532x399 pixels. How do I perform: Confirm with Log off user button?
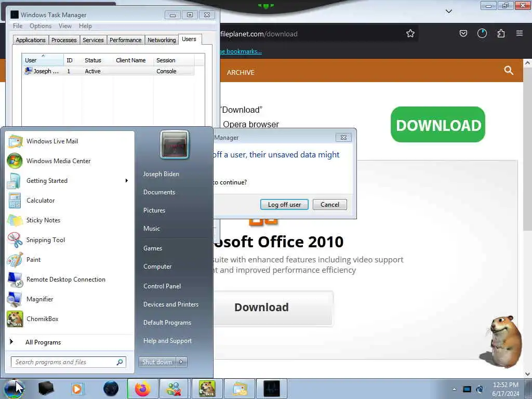click(284, 205)
